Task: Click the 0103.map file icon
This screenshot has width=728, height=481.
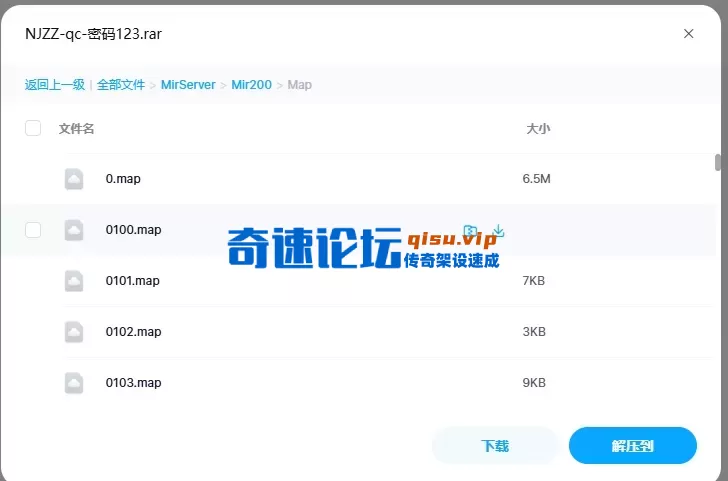Action: coord(74,384)
